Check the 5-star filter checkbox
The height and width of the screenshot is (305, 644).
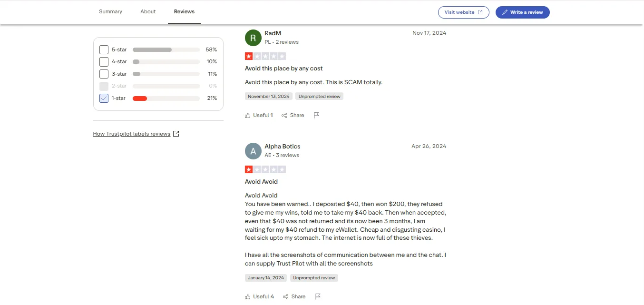pos(104,49)
